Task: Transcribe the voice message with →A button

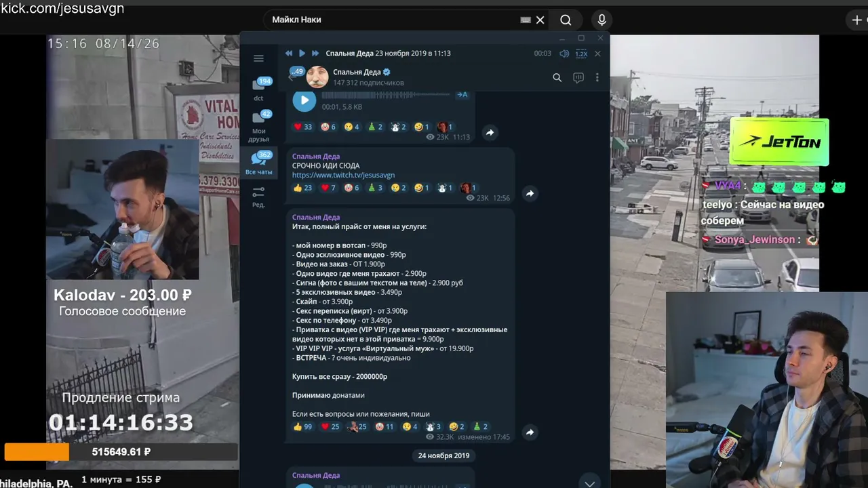Action: [x=462, y=95]
